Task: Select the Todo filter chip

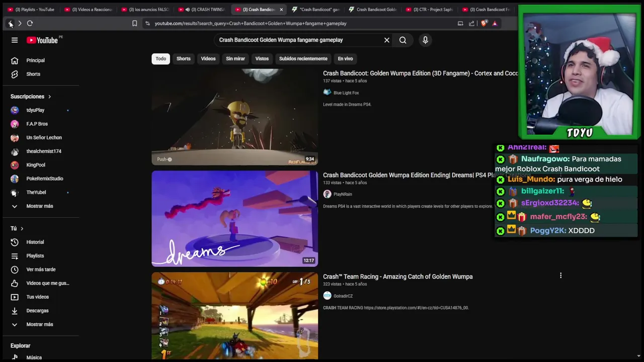Action: click(x=160, y=59)
